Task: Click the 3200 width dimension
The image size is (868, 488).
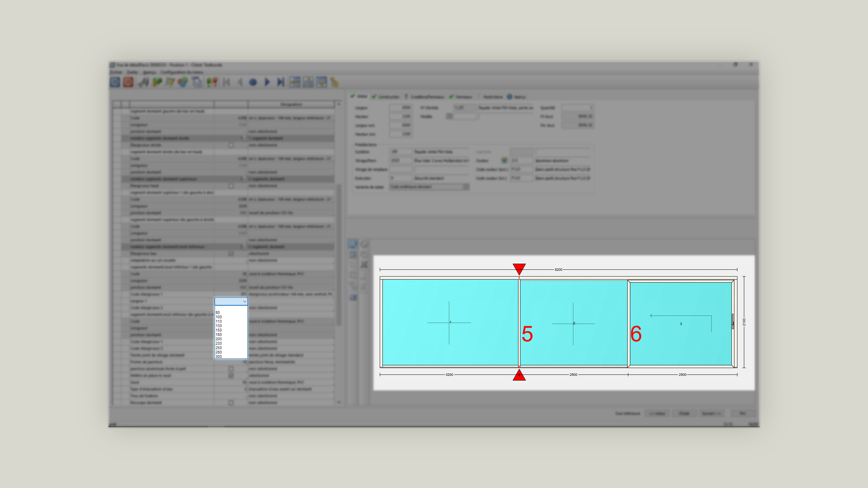Action: click(449, 375)
